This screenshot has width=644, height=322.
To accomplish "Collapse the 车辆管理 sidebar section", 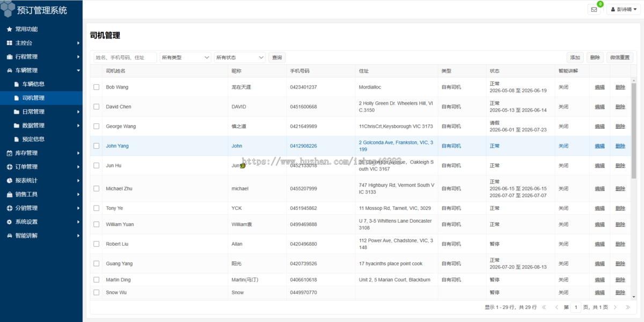I will (41, 70).
